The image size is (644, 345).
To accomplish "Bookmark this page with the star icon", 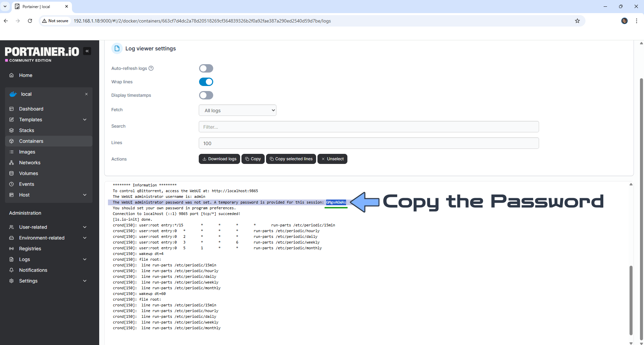I will coord(577,21).
